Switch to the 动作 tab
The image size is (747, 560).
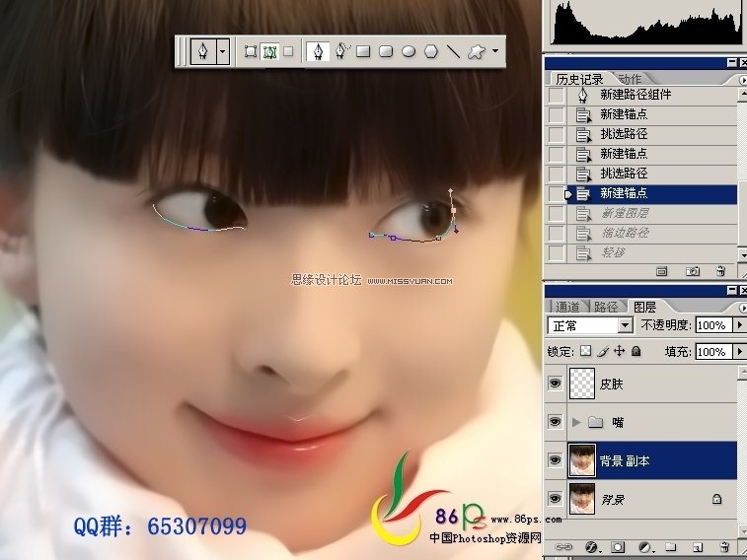[x=631, y=79]
